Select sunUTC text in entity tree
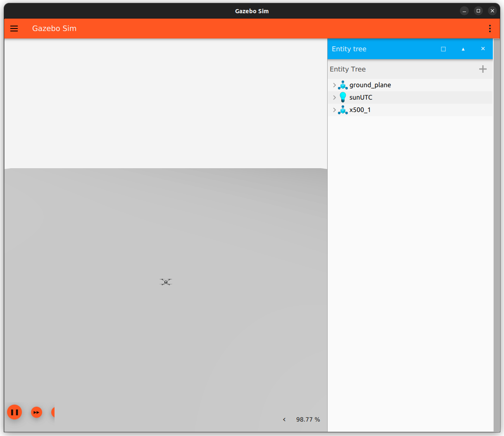This screenshot has width=504, height=436. point(361,98)
